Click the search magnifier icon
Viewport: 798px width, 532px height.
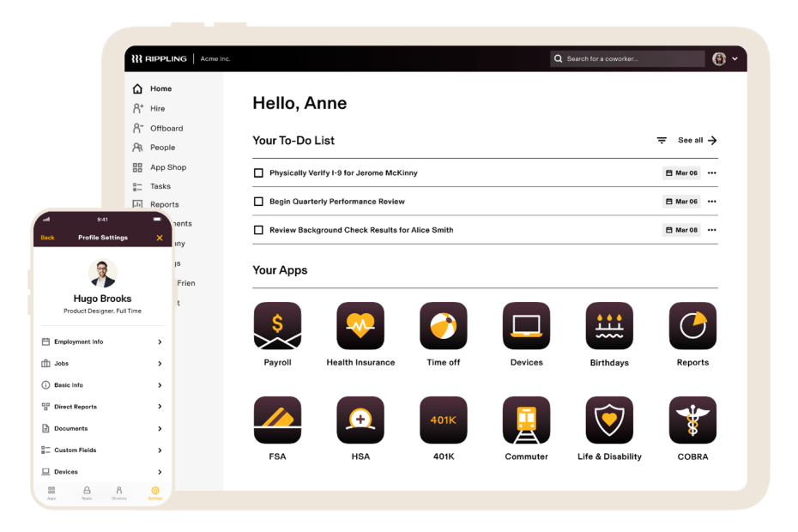(559, 58)
